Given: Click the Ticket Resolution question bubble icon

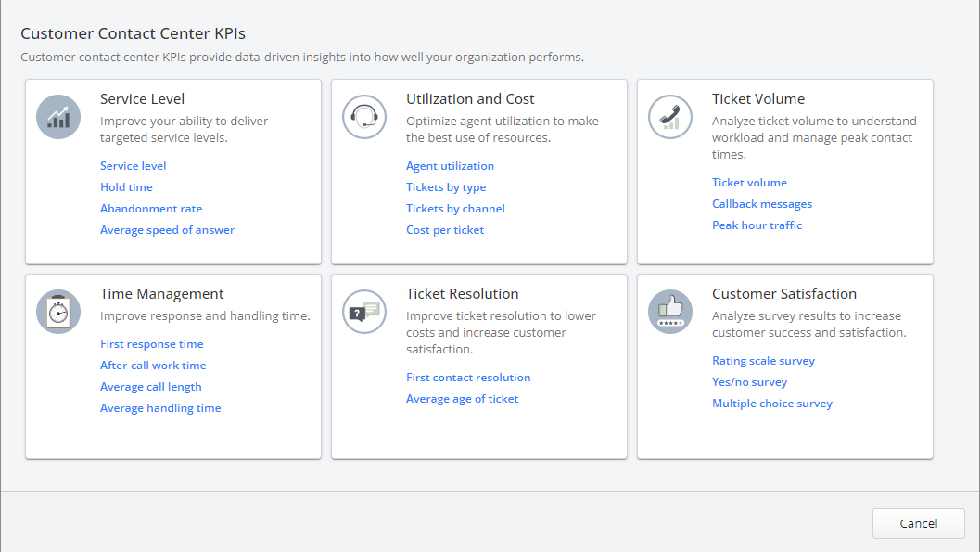Looking at the screenshot, I should (363, 311).
